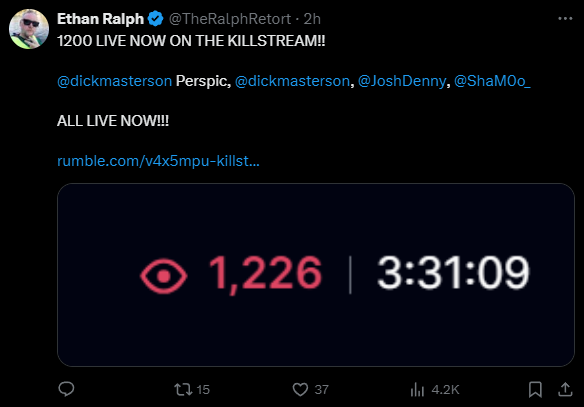Open the @TheRalphRetort handle link
This screenshot has height=407, width=584.
click(x=230, y=19)
